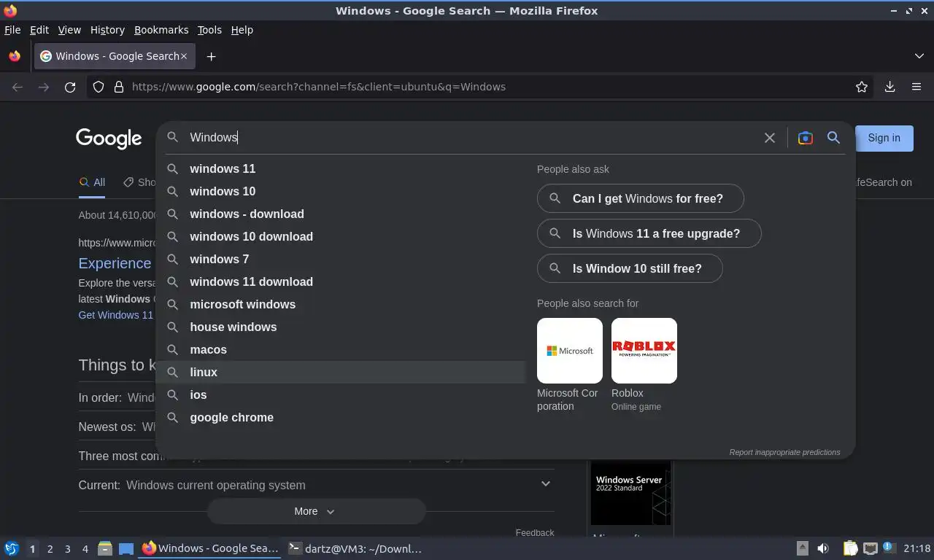Pick the windows 11 download suggestion
934x560 pixels.
[x=341, y=281]
